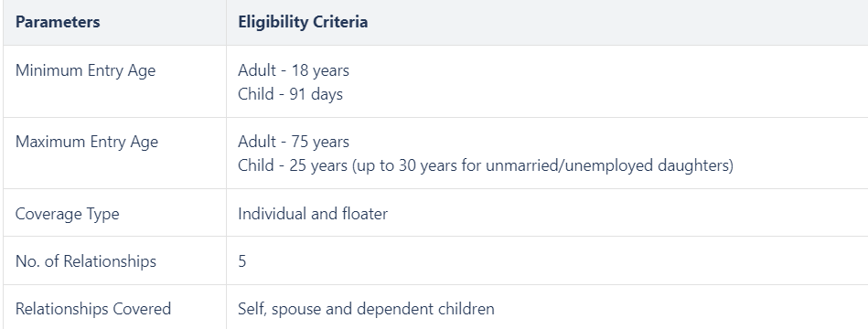Click the Adult - 75 years text
This screenshot has width=868, height=329.
point(294,142)
